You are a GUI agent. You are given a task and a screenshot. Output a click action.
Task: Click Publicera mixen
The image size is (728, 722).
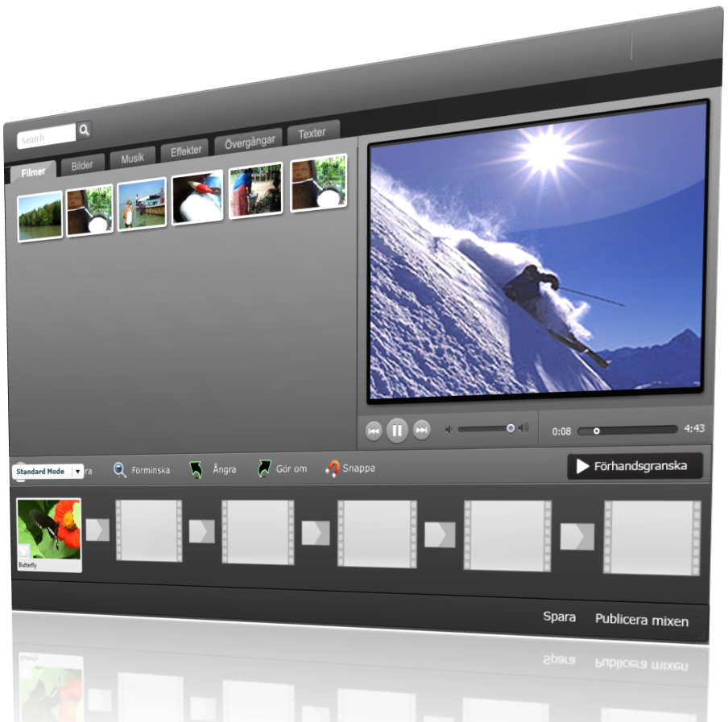(642, 620)
